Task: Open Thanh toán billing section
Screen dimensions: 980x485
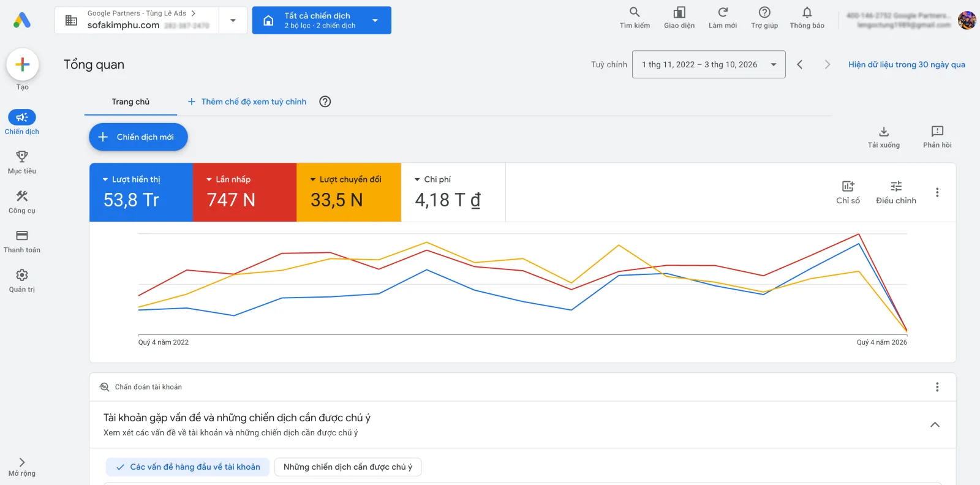Action: tap(22, 241)
